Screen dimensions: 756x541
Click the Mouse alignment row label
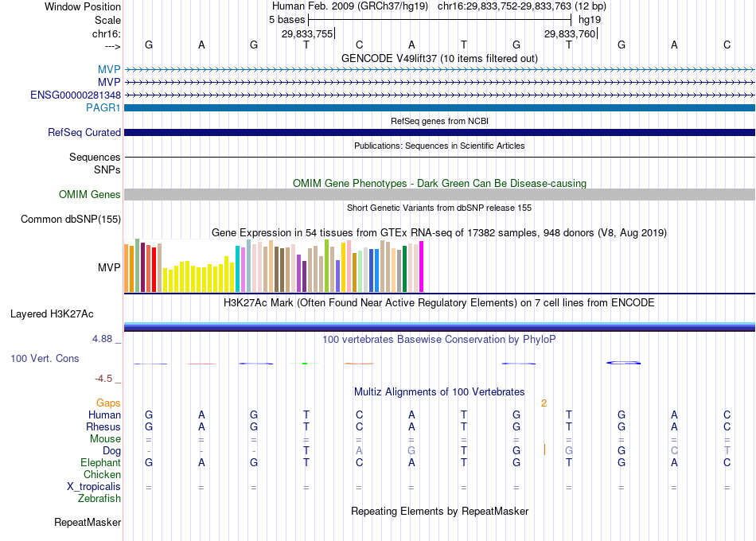coord(105,439)
